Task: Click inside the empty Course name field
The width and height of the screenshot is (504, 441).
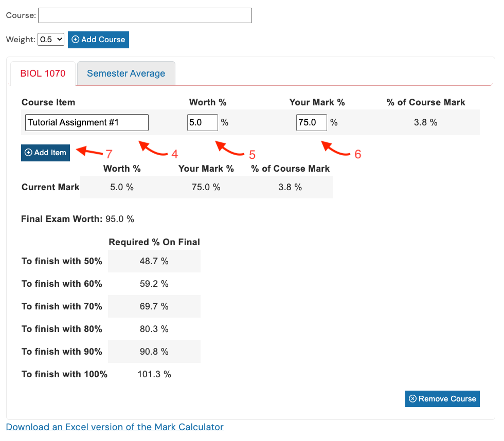Action: 145,15
